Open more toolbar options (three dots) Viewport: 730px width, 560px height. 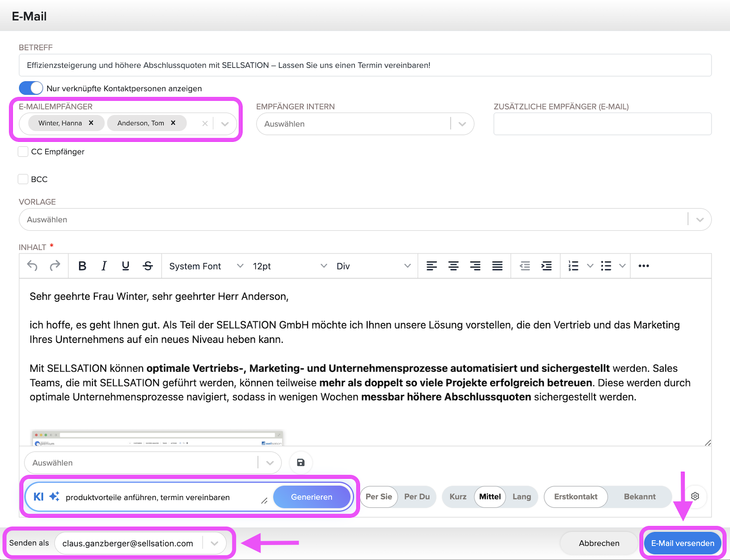pyautogui.click(x=643, y=266)
